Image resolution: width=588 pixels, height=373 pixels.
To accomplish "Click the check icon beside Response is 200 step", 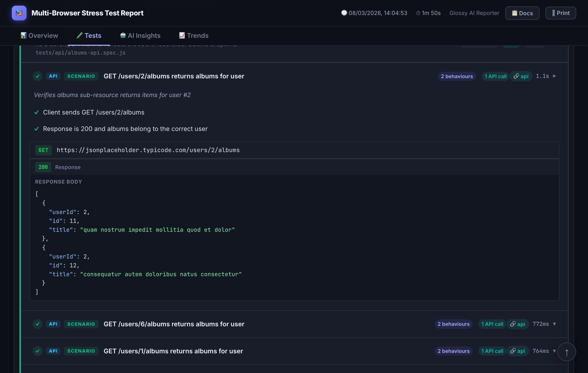I will click(36, 129).
